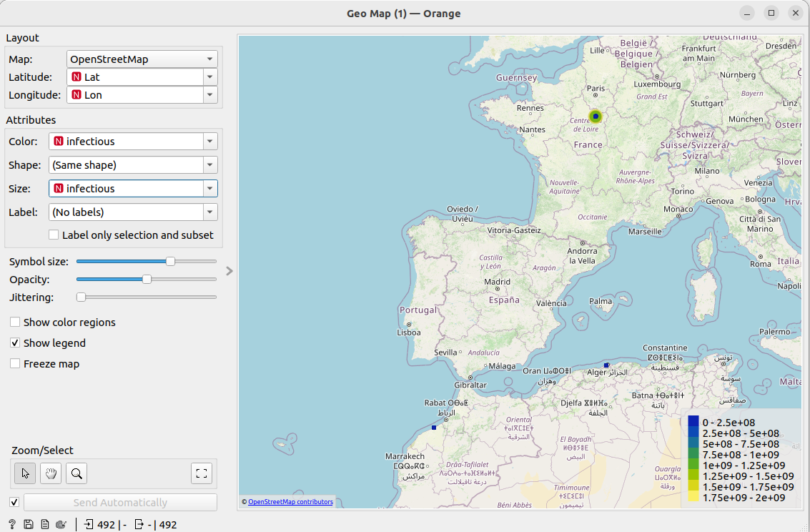Select the arrow selection tool
Screen dimensions: 810x532
tap(26, 473)
